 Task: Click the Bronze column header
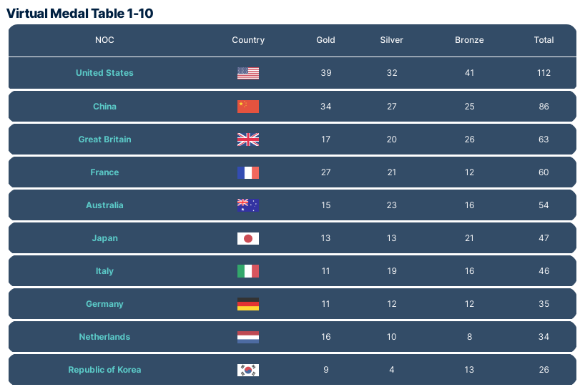click(469, 40)
